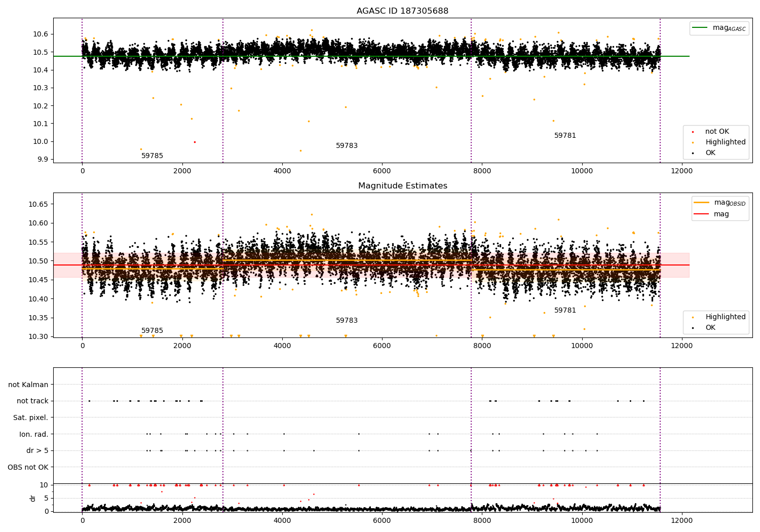Screen dimensions: 760x532
Task: Click the 'dr > 5' axis label
Action: [37, 451]
